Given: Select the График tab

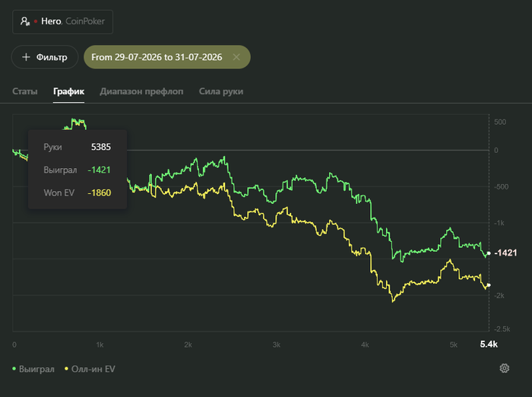Looking at the screenshot, I should 68,91.
